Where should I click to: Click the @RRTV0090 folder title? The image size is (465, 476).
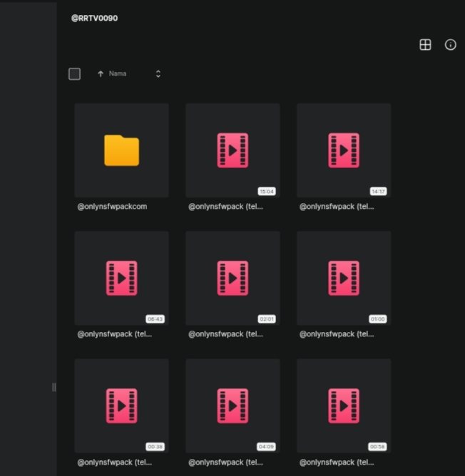95,19
